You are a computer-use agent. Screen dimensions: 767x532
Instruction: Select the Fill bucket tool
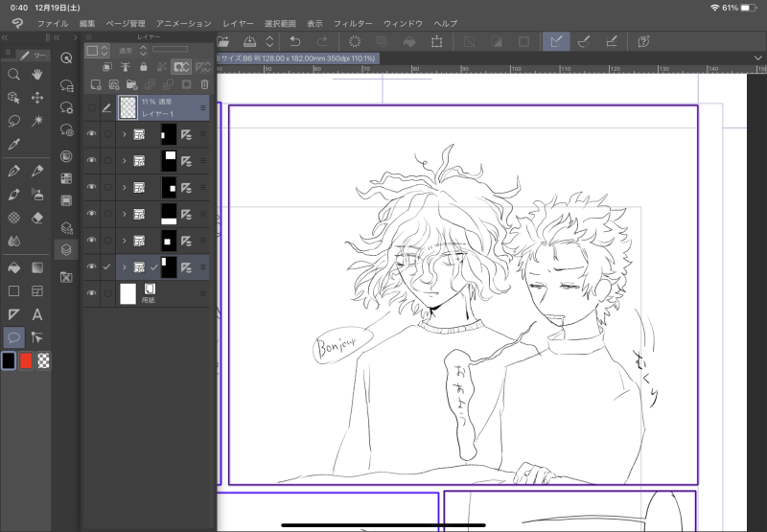pyautogui.click(x=13, y=267)
